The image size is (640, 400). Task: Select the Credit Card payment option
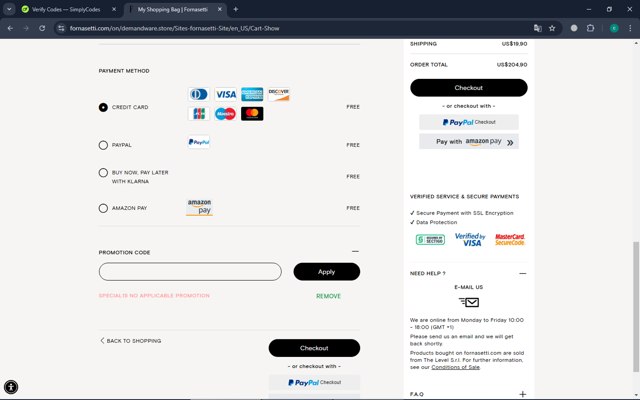pos(103,107)
